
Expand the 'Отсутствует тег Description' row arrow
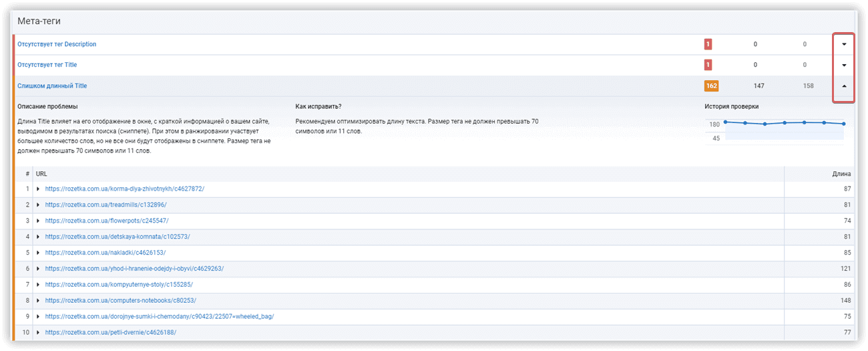844,44
